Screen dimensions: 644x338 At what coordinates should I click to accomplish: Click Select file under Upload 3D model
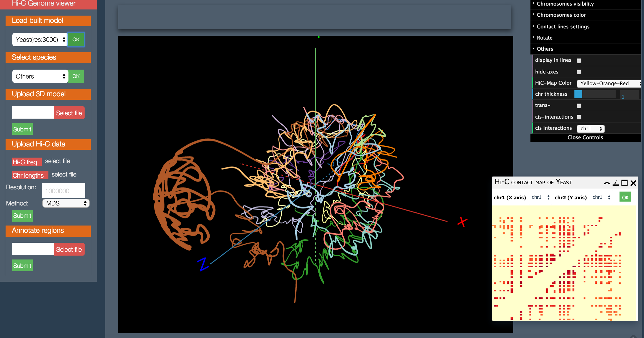[69, 113]
